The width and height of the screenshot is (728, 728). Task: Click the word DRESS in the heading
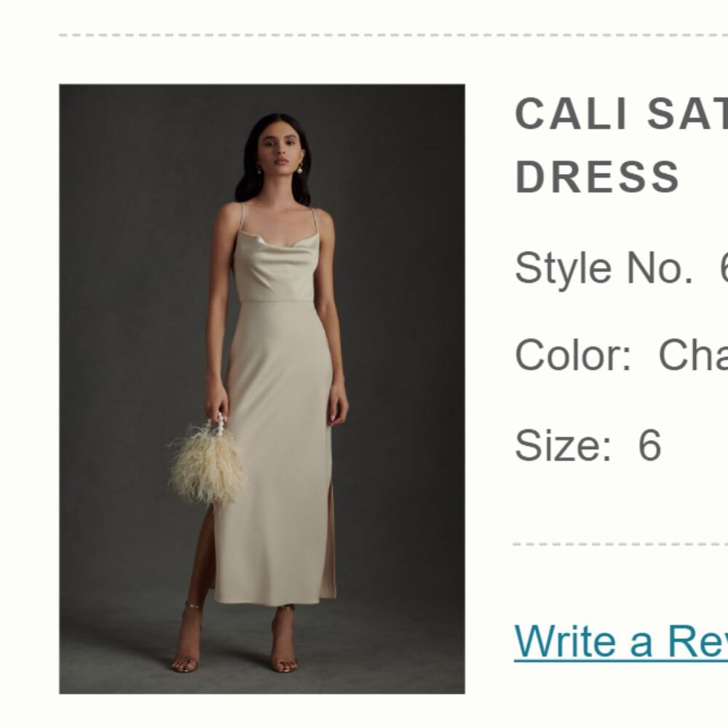pos(597,175)
